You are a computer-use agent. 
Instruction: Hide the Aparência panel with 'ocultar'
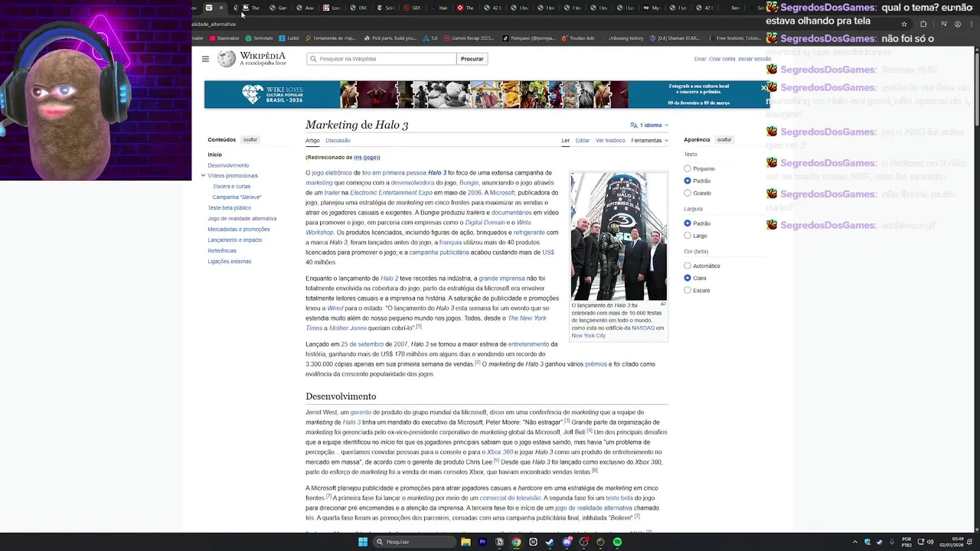(724, 140)
